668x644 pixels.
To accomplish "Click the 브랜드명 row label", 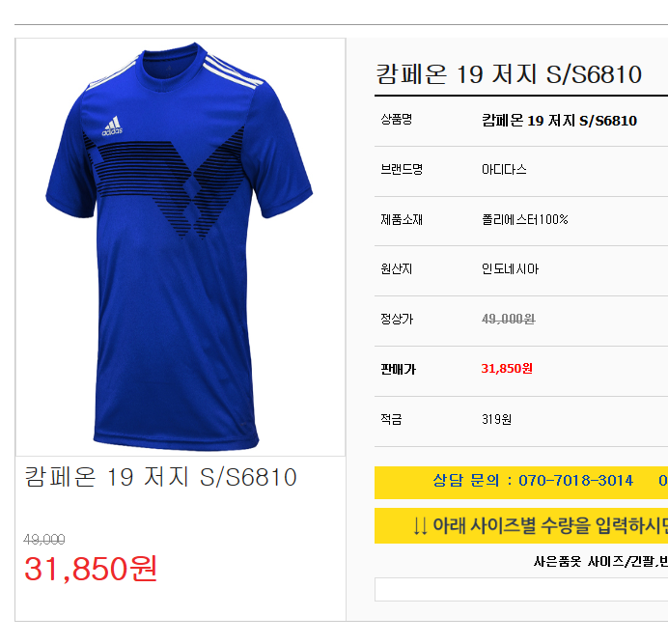I will point(402,170).
